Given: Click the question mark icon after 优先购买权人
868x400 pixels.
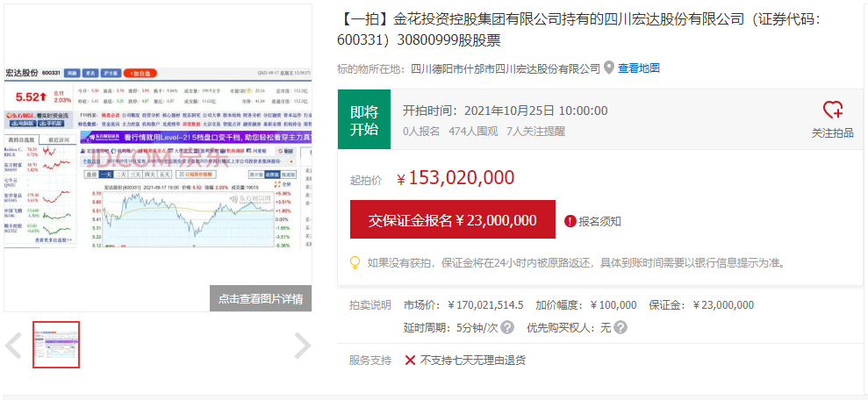Looking at the screenshot, I should pyautogui.click(x=621, y=327).
